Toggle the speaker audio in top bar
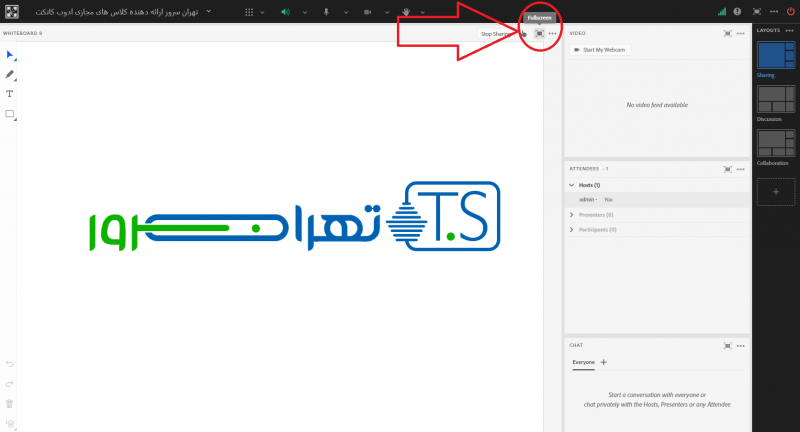Image resolution: width=800 pixels, height=432 pixels. coord(284,11)
